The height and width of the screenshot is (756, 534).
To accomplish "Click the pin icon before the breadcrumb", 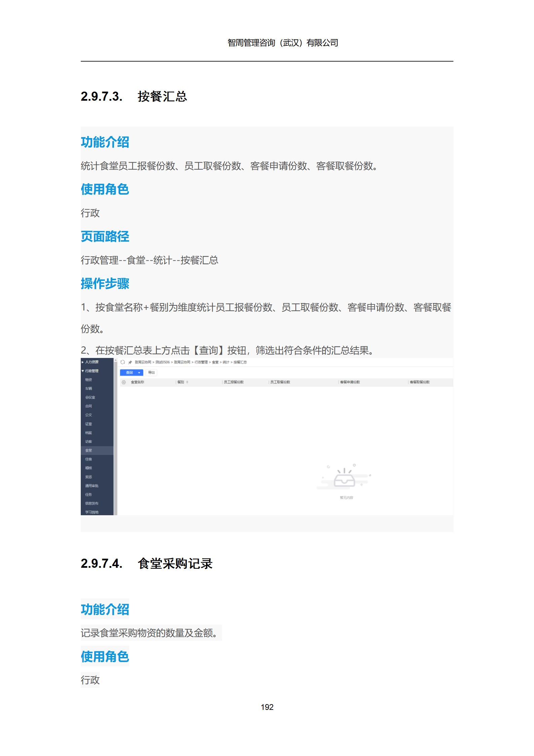I will tap(130, 362).
